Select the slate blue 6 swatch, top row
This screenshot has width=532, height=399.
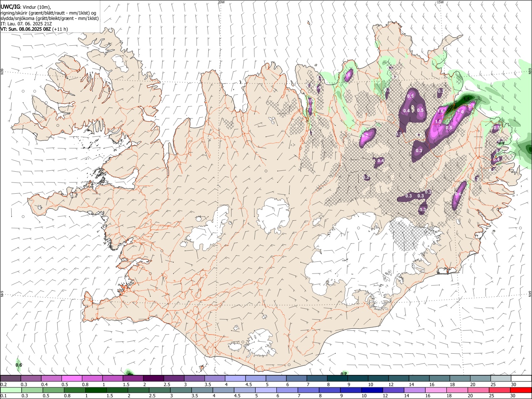pyautogui.click(x=297, y=379)
